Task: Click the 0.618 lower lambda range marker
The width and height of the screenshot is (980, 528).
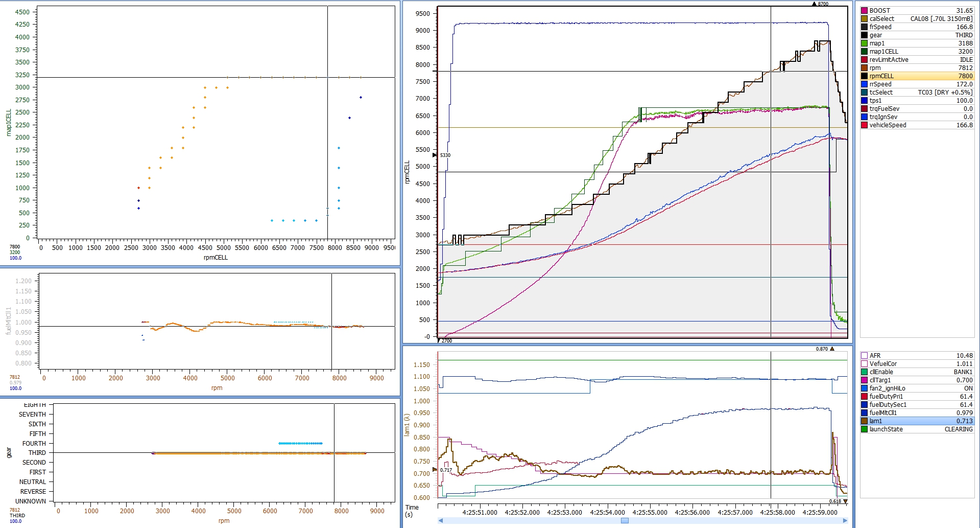Action: point(845,501)
